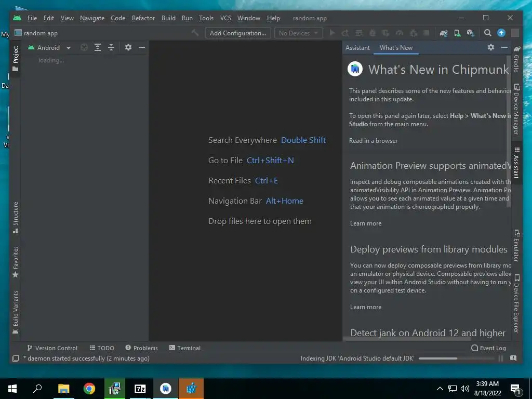Open SDK Manager toolbar icon
532x399 pixels.
tap(470, 33)
